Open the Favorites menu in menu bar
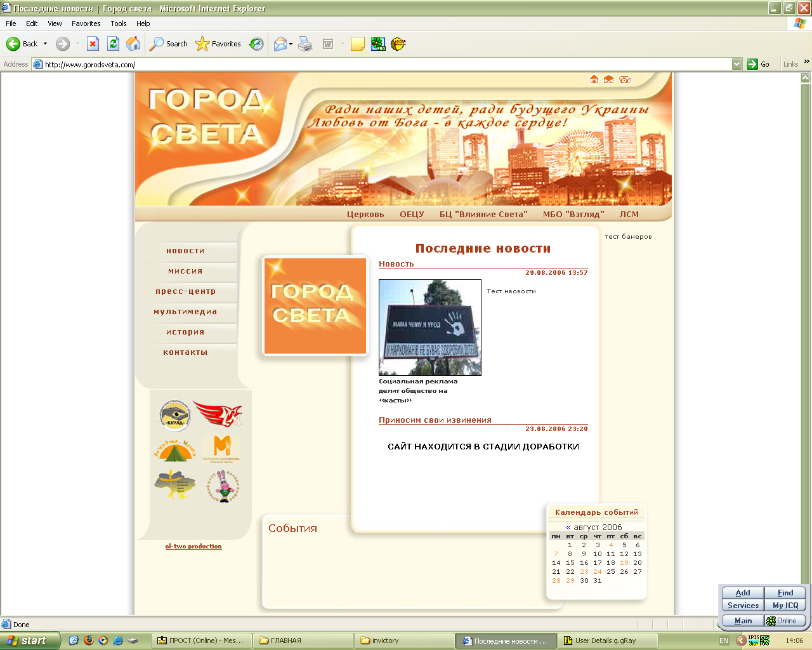The width and height of the screenshot is (812, 650). click(x=86, y=23)
